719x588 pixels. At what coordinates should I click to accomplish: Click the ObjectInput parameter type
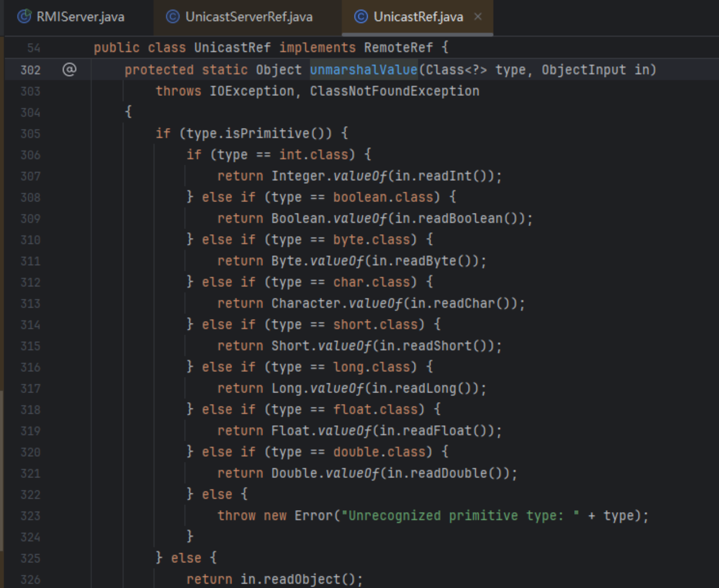click(x=583, y=69)
